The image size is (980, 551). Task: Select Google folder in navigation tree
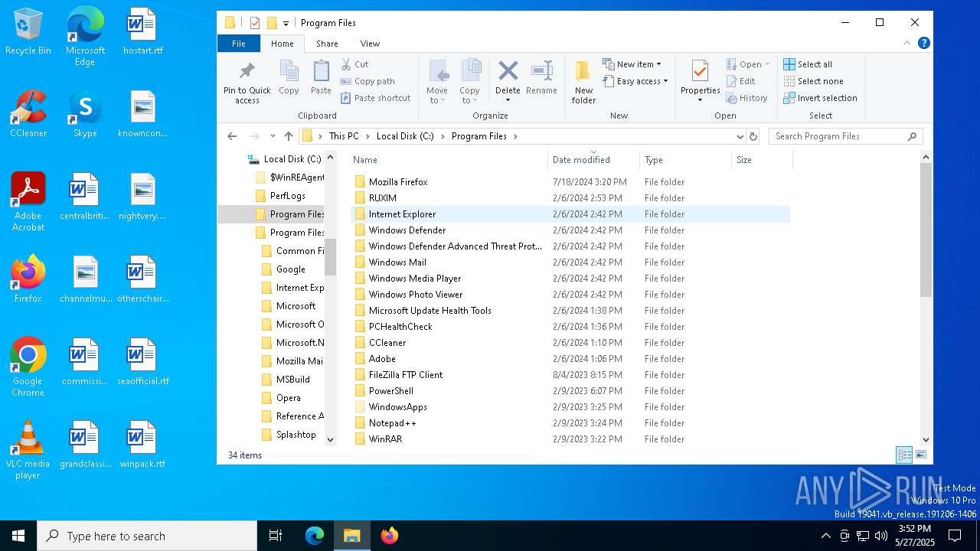coord(291,269)
